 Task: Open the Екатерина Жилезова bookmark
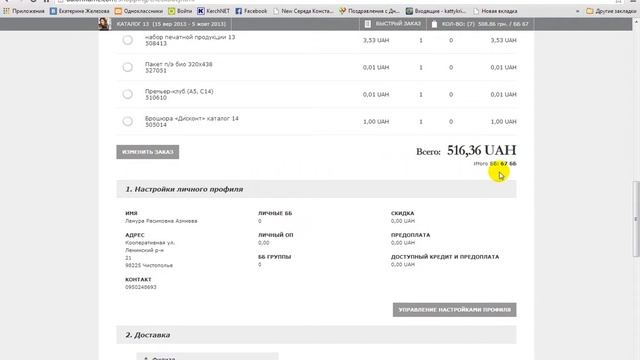tap(80, 11)
